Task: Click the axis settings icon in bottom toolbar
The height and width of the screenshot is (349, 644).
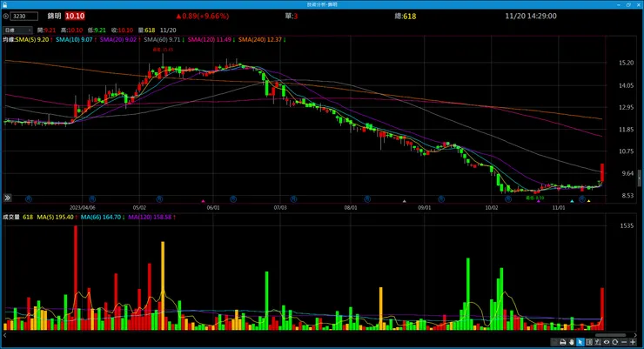Action: (598, 342)
